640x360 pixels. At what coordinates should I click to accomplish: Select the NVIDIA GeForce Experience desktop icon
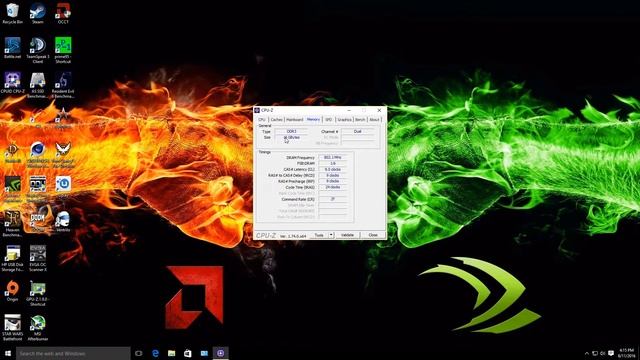[x=12, y=189]
